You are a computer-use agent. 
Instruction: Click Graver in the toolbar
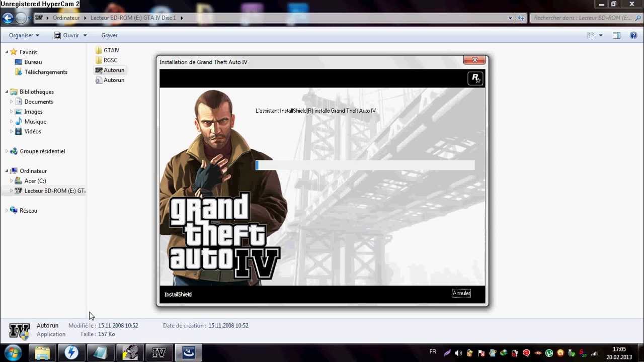[109, 35]
